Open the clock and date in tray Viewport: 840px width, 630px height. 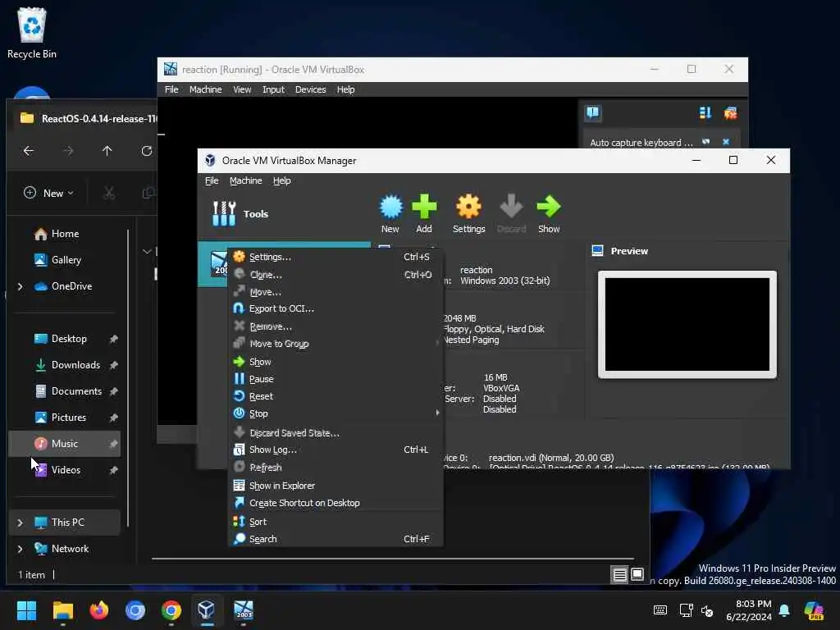(749, 610)
